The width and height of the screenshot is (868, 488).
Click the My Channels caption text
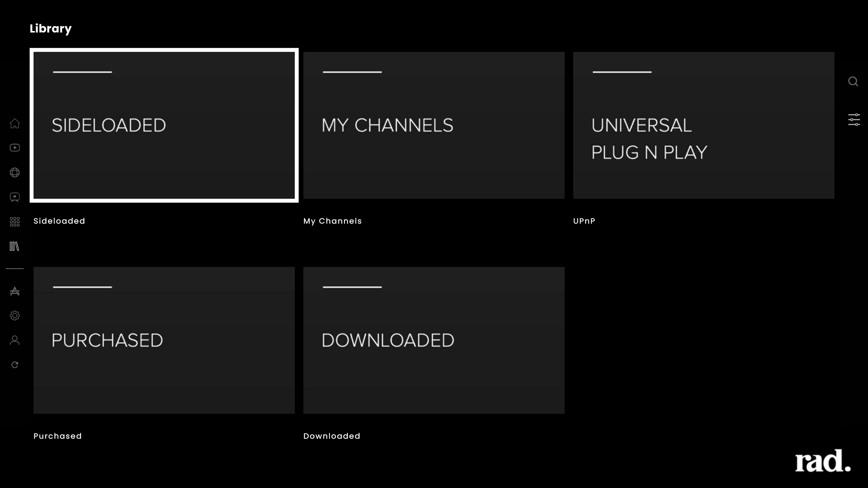333,221
